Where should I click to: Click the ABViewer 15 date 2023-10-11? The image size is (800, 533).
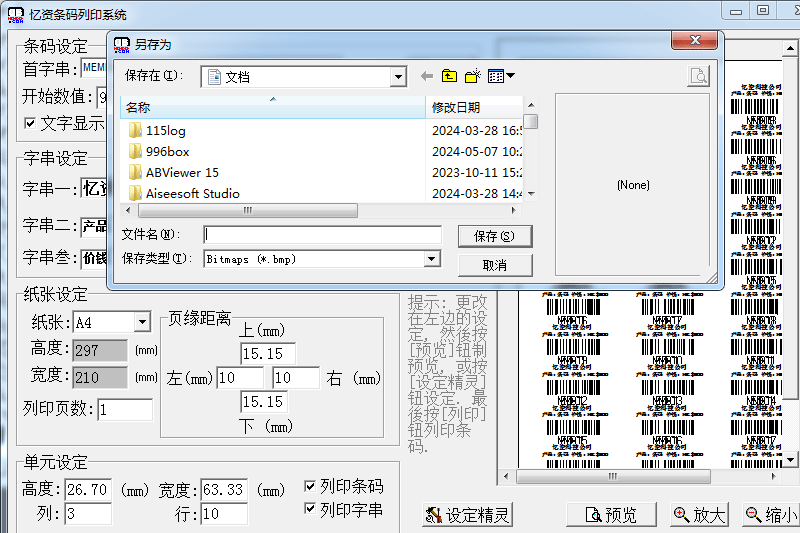coord(477,172)
